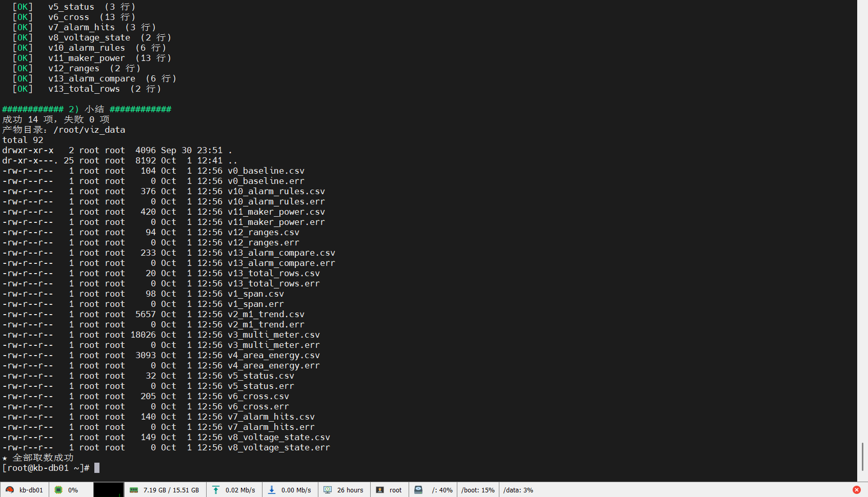Viewport: 868px width, 497px height.
Task: Click the CPU usage graph thumbnail
Action: [109, 489]
